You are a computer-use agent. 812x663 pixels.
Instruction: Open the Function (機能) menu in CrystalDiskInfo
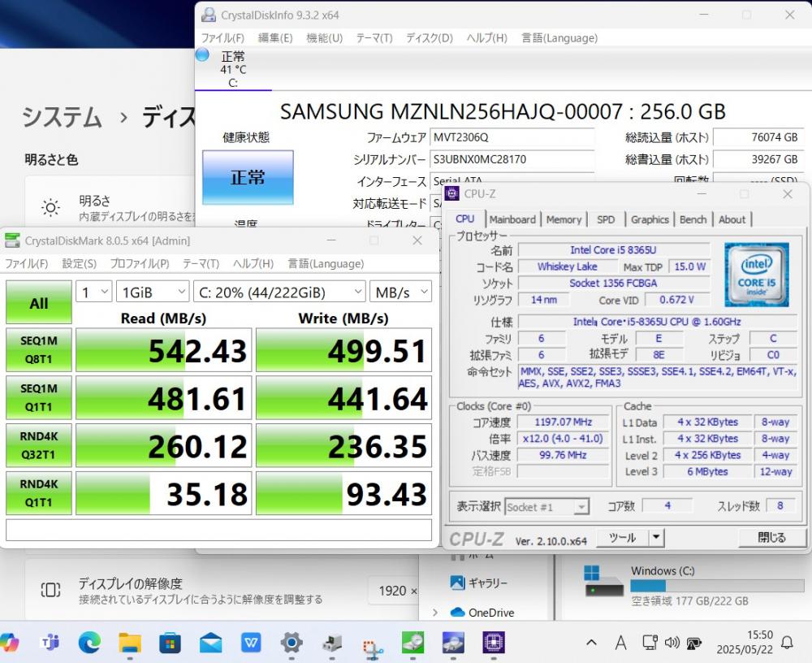[x=324, y=38]
